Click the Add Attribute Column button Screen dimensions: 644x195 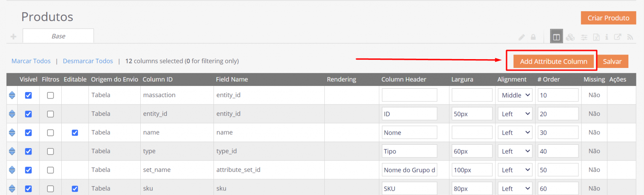pos(553,61)
